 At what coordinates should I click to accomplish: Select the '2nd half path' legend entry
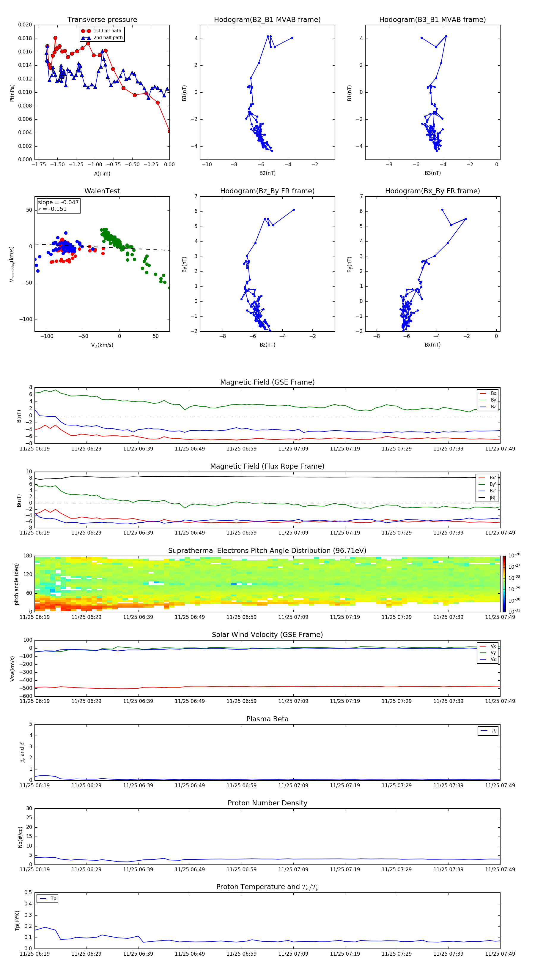(102, 38)
